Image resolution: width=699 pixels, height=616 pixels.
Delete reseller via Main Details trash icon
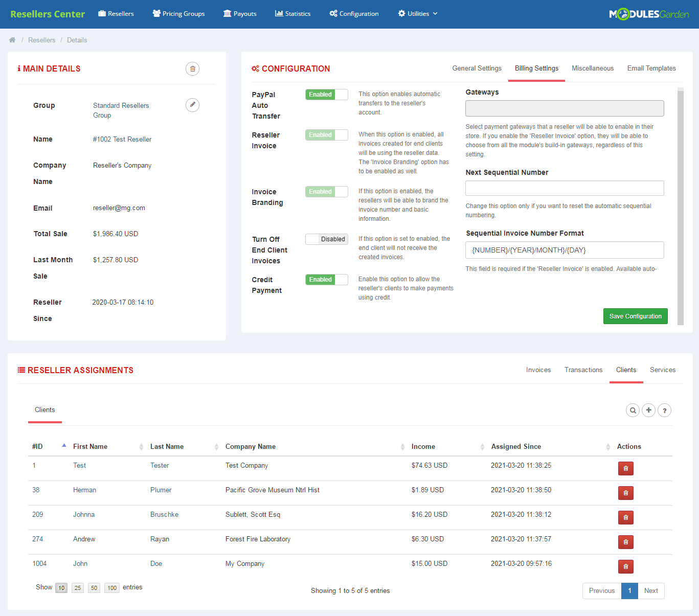192,69
